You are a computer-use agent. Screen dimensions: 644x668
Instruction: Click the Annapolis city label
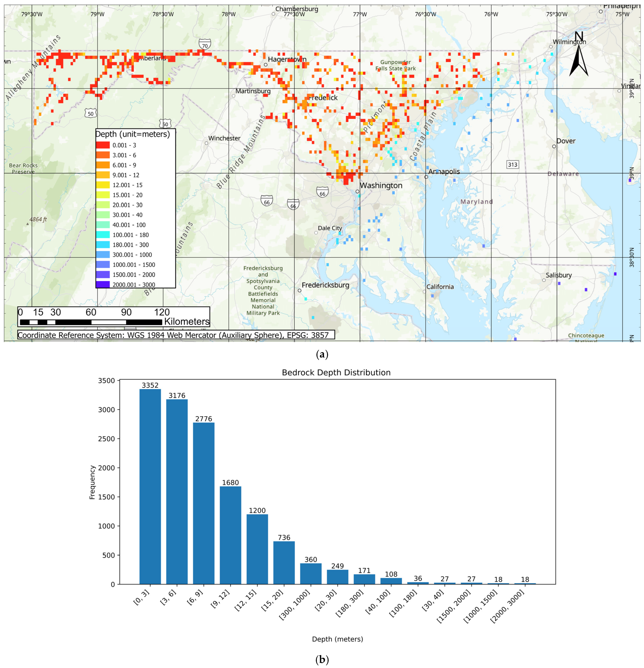(444, 172)
